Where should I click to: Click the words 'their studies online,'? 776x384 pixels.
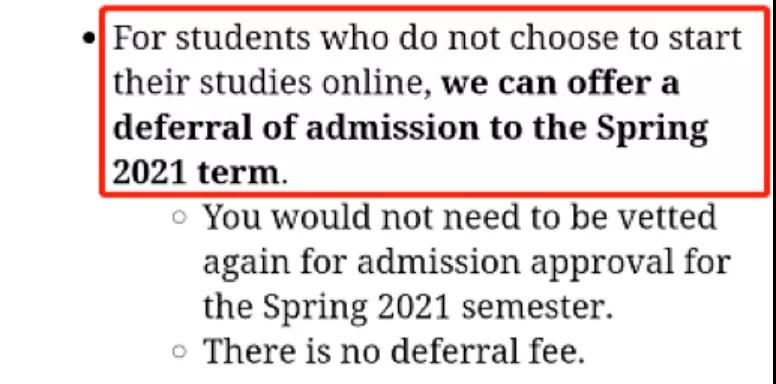tap(273, 83)
